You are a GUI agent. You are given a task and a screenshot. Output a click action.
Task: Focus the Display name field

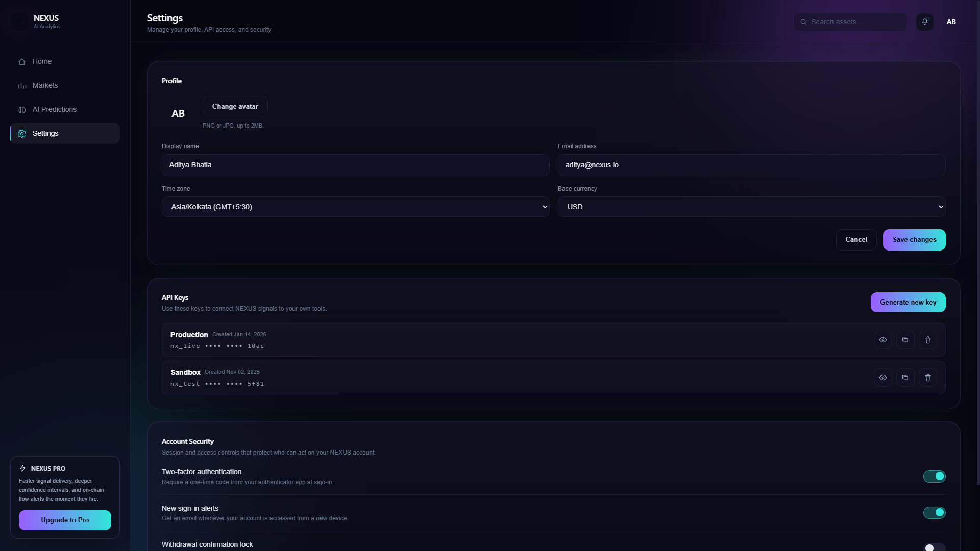[355, 165]
